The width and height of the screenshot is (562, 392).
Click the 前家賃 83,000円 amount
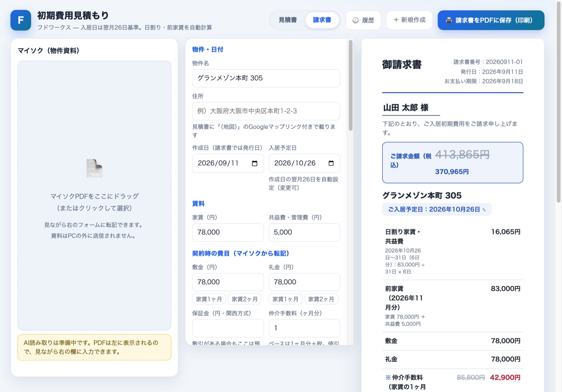click(505, 289)
